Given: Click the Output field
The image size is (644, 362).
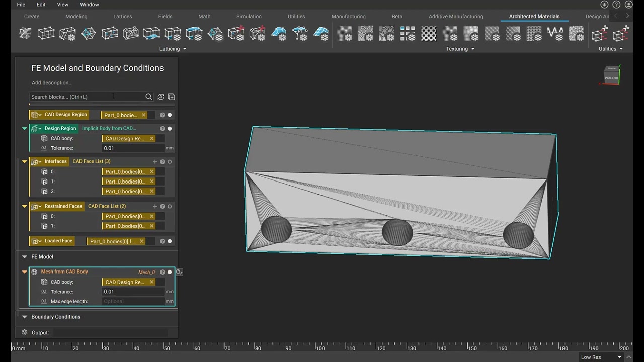Looking at the screenshot, I should coord(111,332).
